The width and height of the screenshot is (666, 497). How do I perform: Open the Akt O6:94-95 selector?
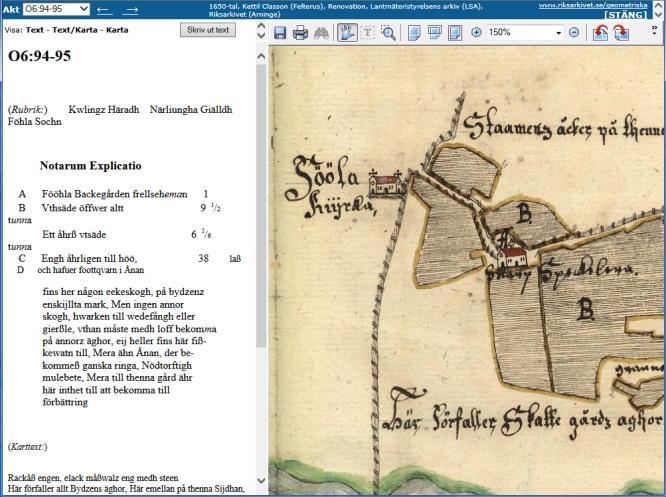(x=56, y=9)
